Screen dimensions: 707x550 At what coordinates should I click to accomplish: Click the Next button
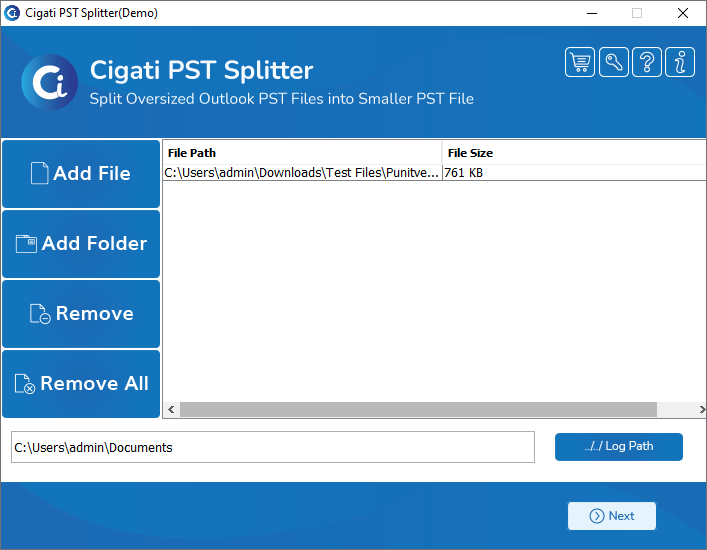point(612,516)
